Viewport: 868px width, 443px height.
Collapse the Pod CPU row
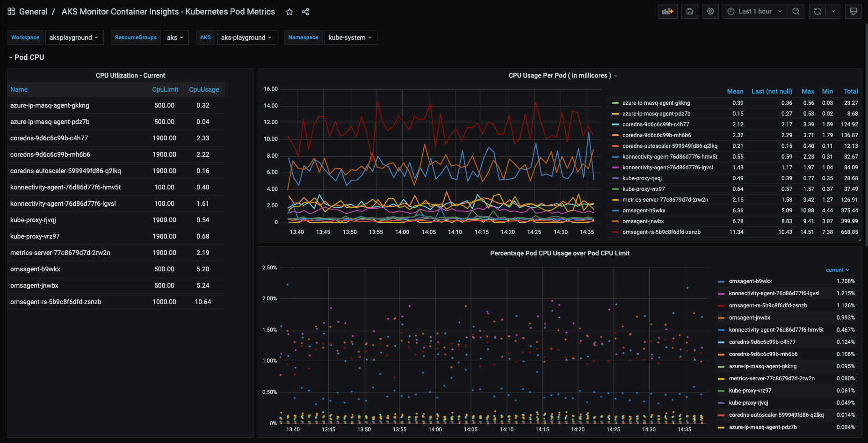click(x=26, y=57)
